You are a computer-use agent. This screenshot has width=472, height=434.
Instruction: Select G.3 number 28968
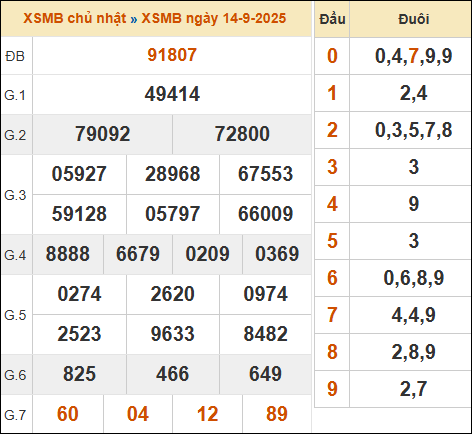click(x=173, y=174)
